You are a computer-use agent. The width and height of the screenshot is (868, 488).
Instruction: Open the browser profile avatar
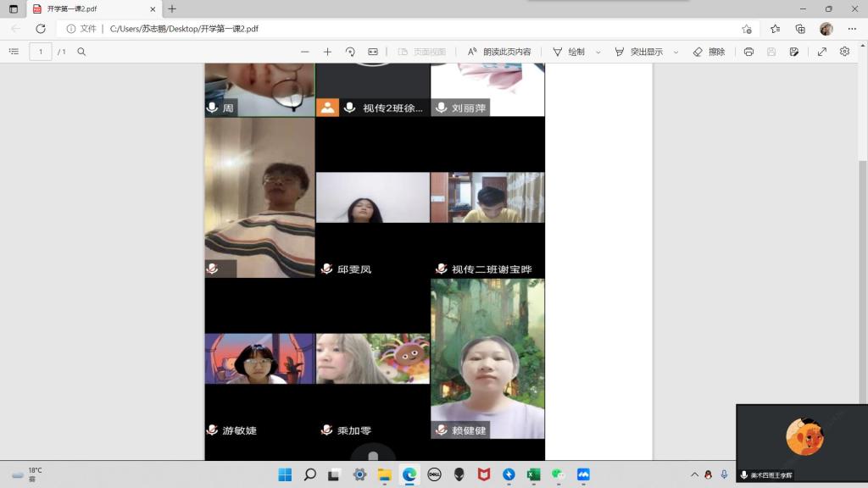[826, 29]
